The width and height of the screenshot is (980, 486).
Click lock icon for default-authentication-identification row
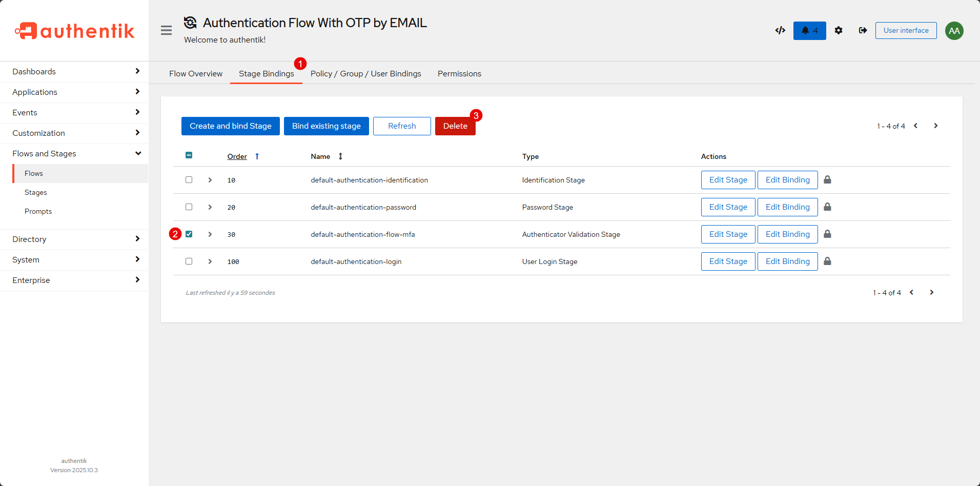pos(827,180)
